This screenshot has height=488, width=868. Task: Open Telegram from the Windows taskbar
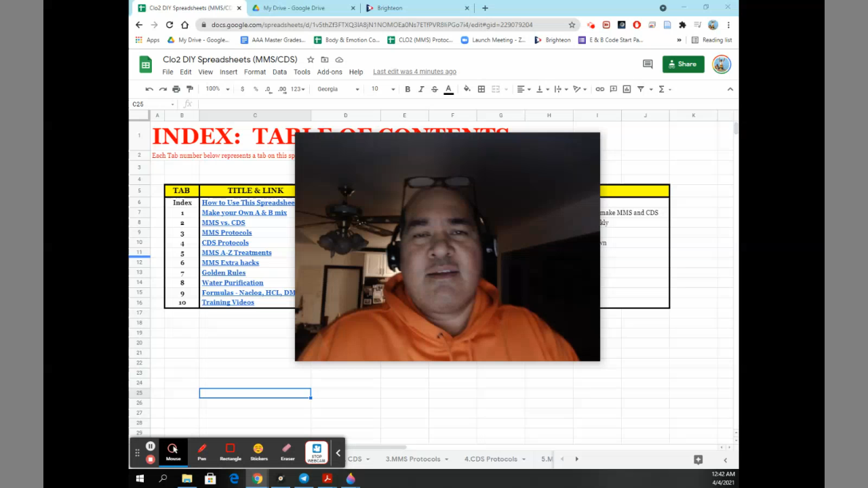(x=304, y=479)
